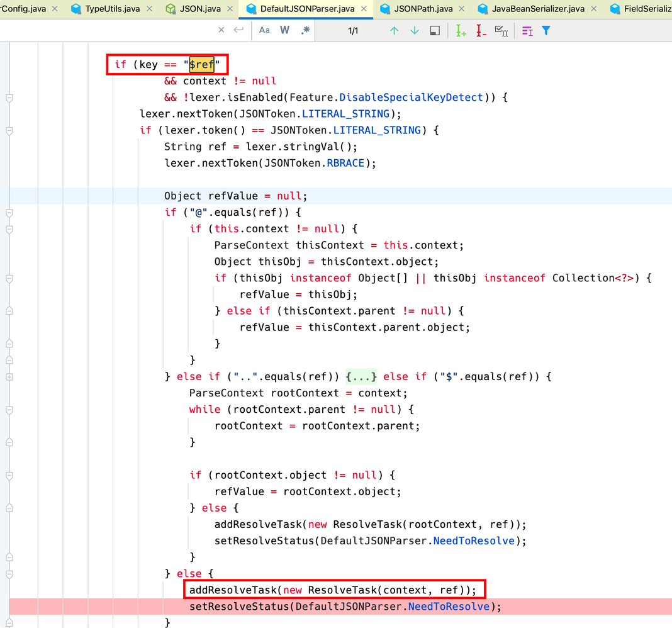Click the DefaultJSONParser.java file icon
The image size is (672, 628).
[x=251, y=9]
